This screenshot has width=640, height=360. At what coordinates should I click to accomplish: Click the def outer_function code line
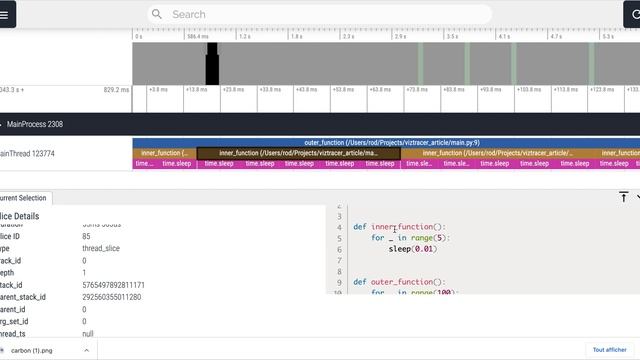tap(399, 282)
